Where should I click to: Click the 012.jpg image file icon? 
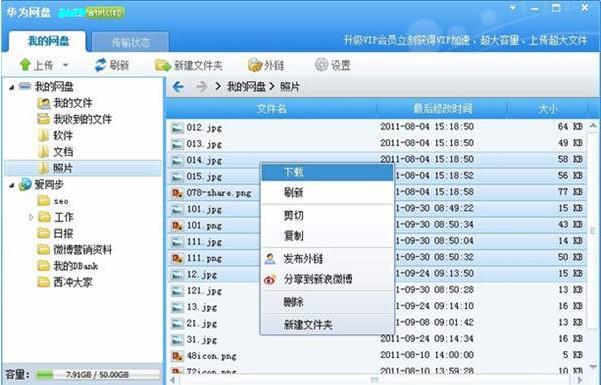tap(177, 128)
